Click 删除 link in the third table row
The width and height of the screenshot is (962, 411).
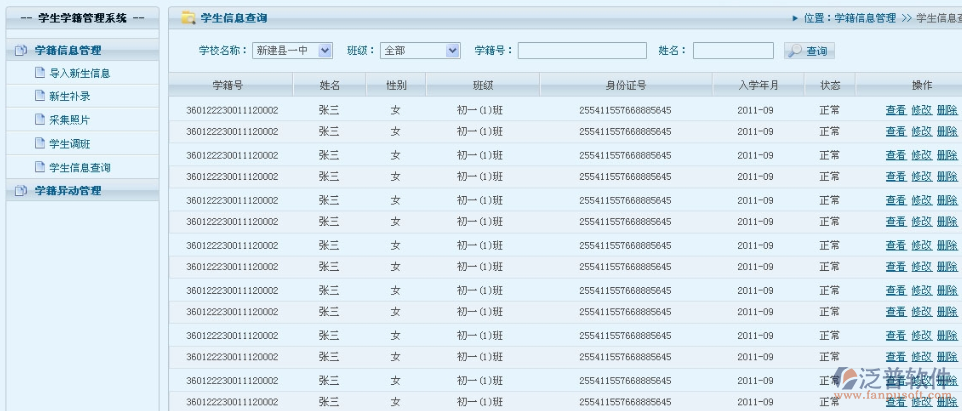pyautogui.click(x=947, y=155)
